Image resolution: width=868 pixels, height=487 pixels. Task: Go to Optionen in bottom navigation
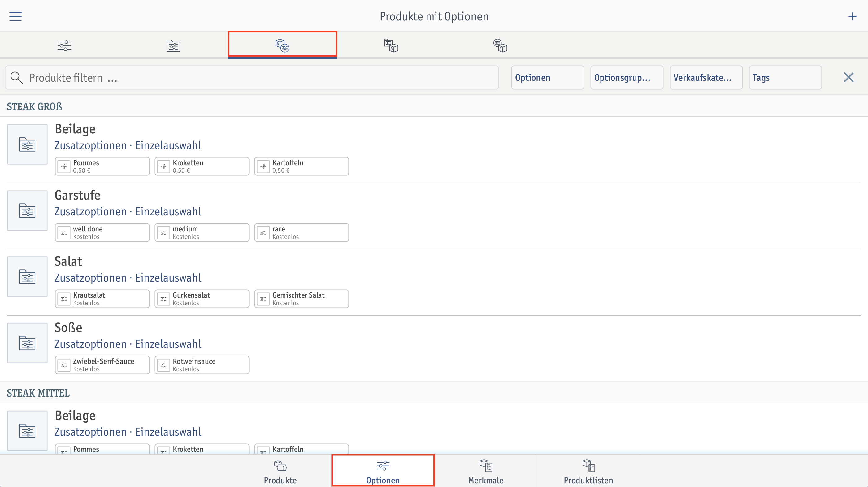[383, 471]
